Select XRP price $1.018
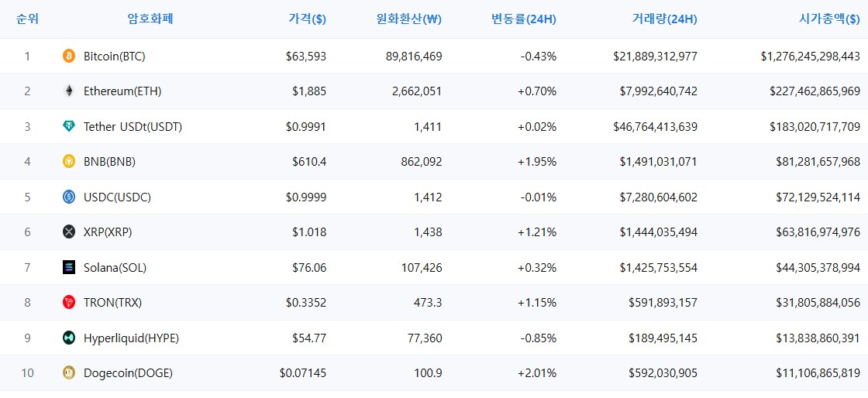Screen dimensions: 868x398 [x=309, y=232]
